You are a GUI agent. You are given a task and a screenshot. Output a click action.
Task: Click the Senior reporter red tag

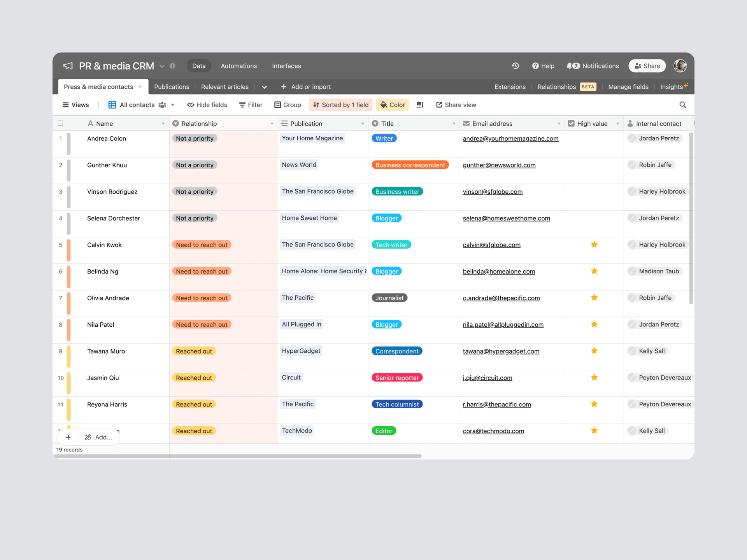point(397,378)
